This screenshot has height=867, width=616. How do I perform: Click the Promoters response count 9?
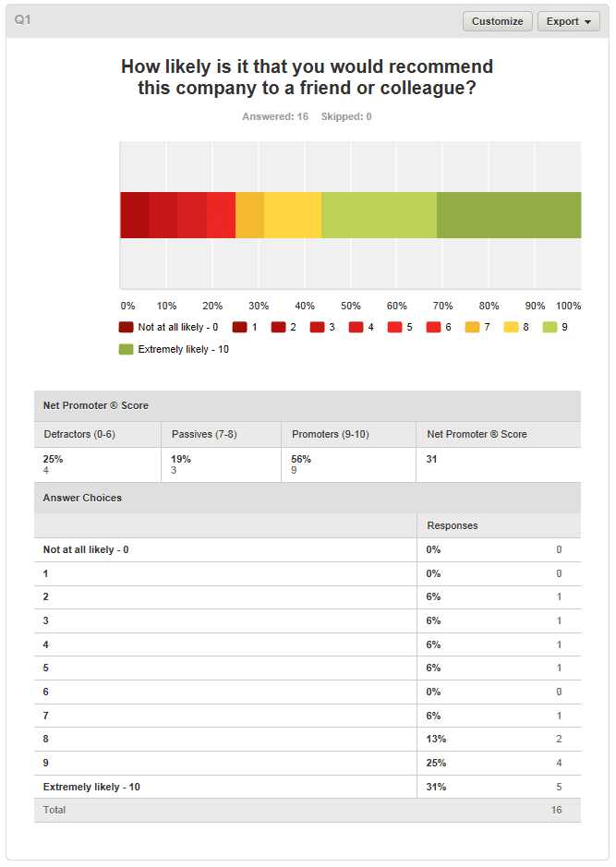click(295, 470)
